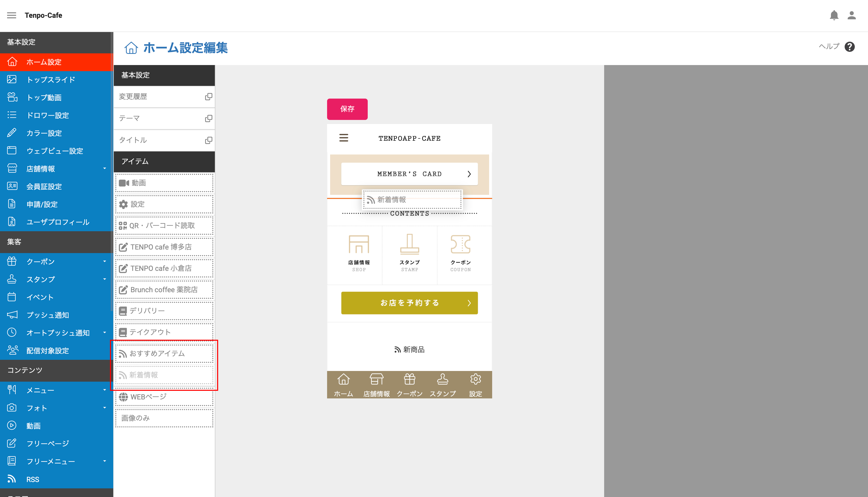Tap the 店舗情報 tab in preview footer

[377, 385]
